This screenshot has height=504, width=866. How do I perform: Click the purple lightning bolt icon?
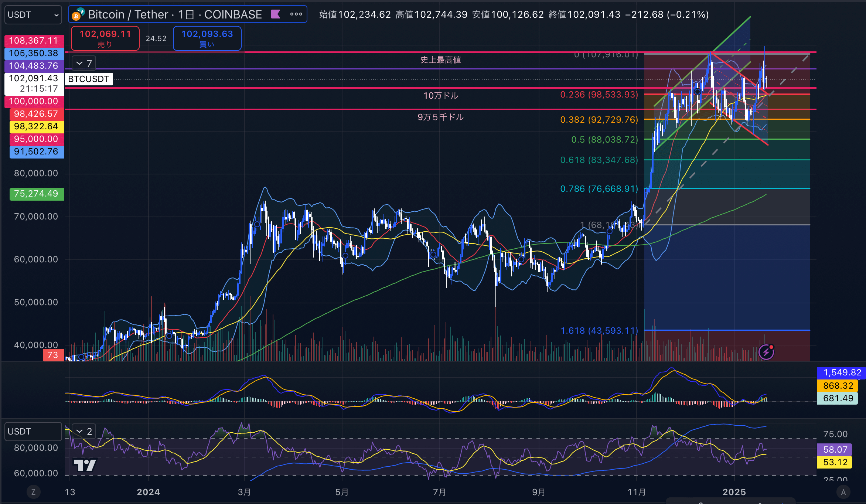pyautogui.click(x=766, y=352)
